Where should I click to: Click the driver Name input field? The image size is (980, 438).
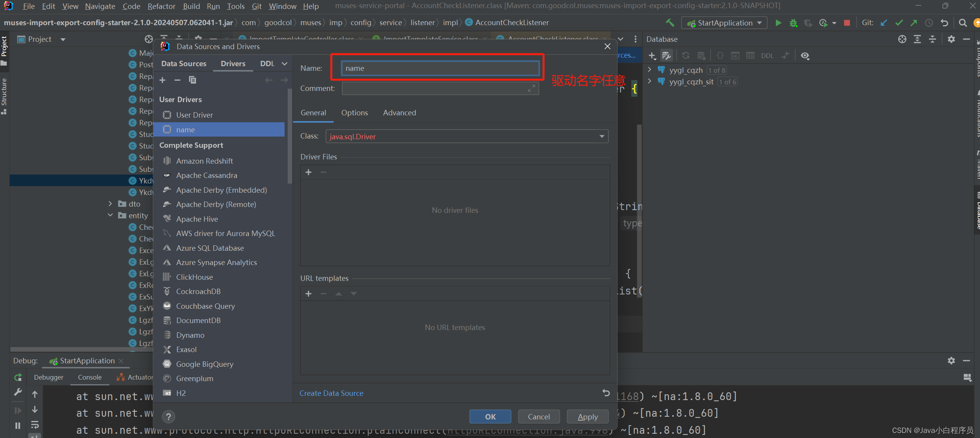point(440,68)
